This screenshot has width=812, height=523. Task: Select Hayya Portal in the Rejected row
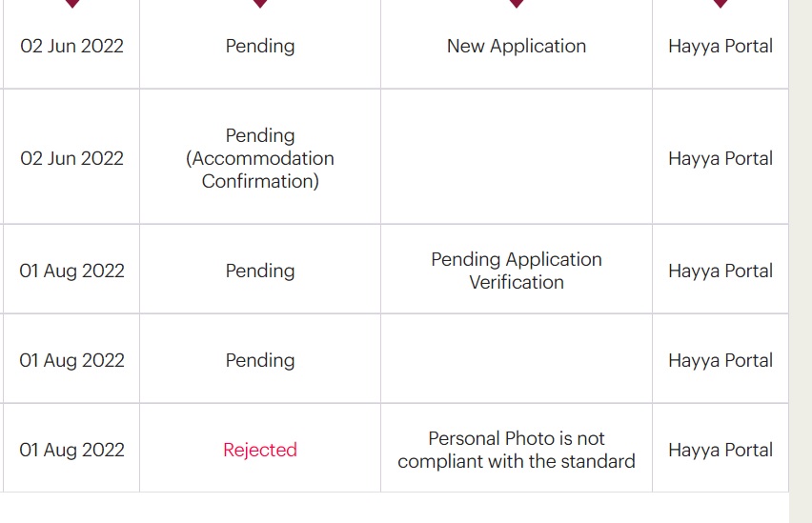(721, 450)
